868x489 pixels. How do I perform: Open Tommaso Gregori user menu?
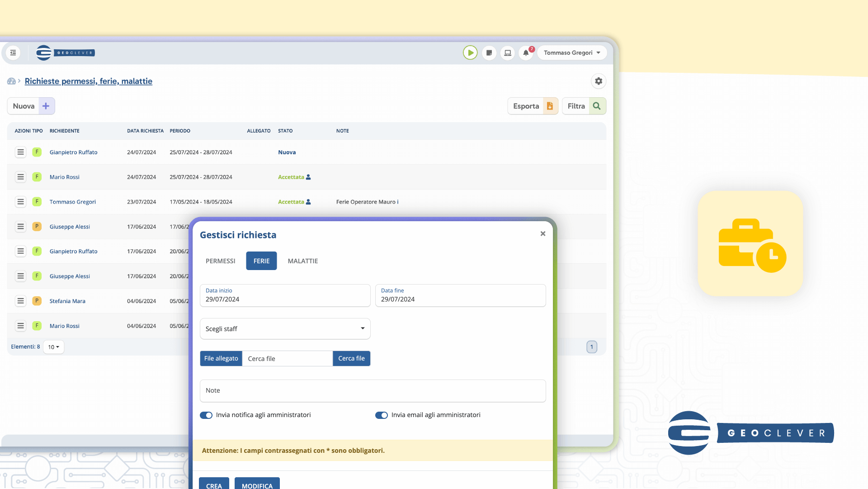(x=572, y=53)
